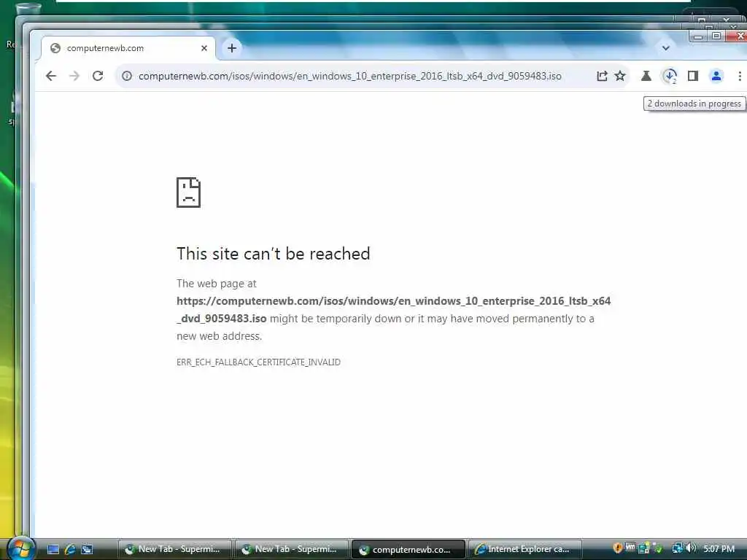
Task: Click the address bar URL field
Action: click(x=349, y=76)
